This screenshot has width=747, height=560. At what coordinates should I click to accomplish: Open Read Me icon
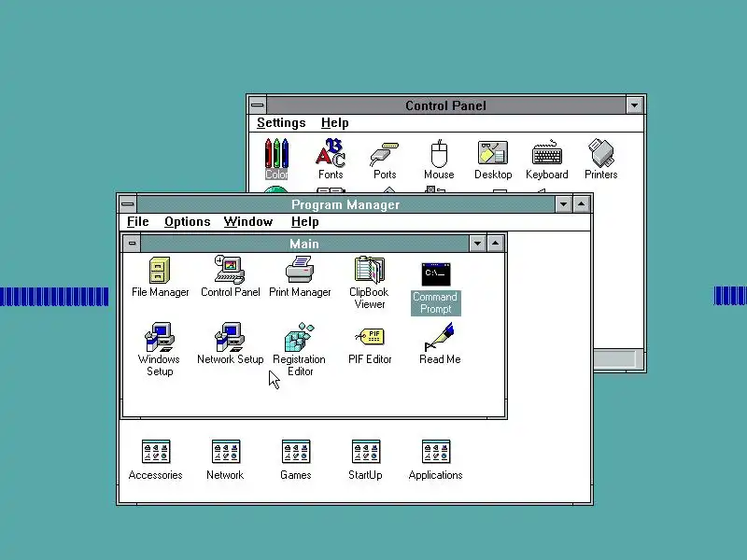439,337
